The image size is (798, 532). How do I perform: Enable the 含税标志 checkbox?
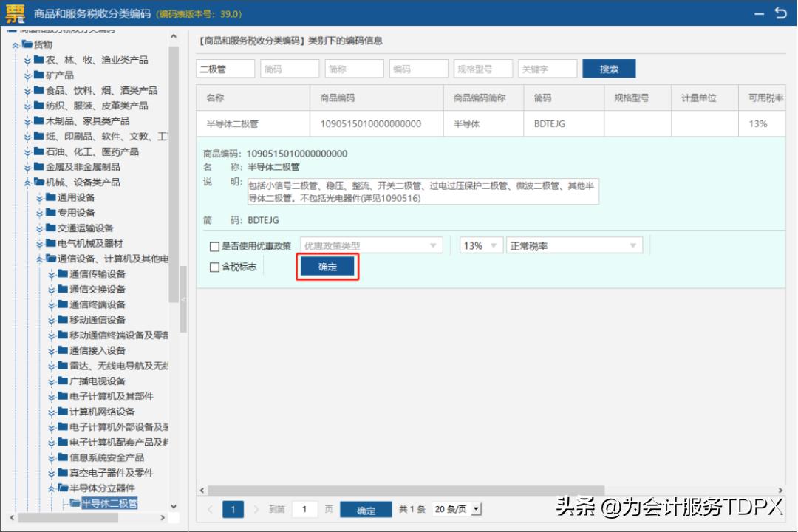coord(214,267)
